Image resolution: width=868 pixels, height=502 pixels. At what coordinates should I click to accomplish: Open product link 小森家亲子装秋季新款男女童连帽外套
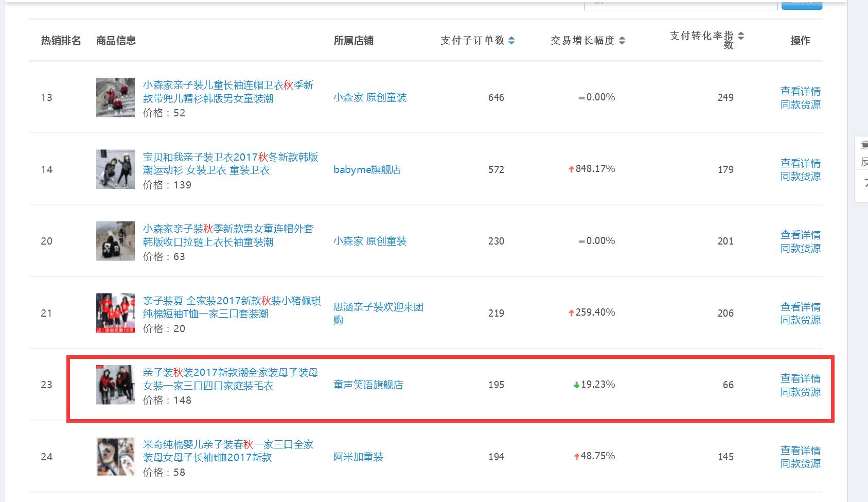click(228, 235)
